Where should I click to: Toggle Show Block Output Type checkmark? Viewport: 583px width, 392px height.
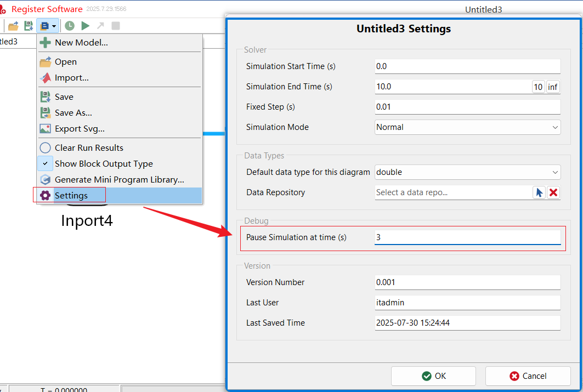[46, 164]
